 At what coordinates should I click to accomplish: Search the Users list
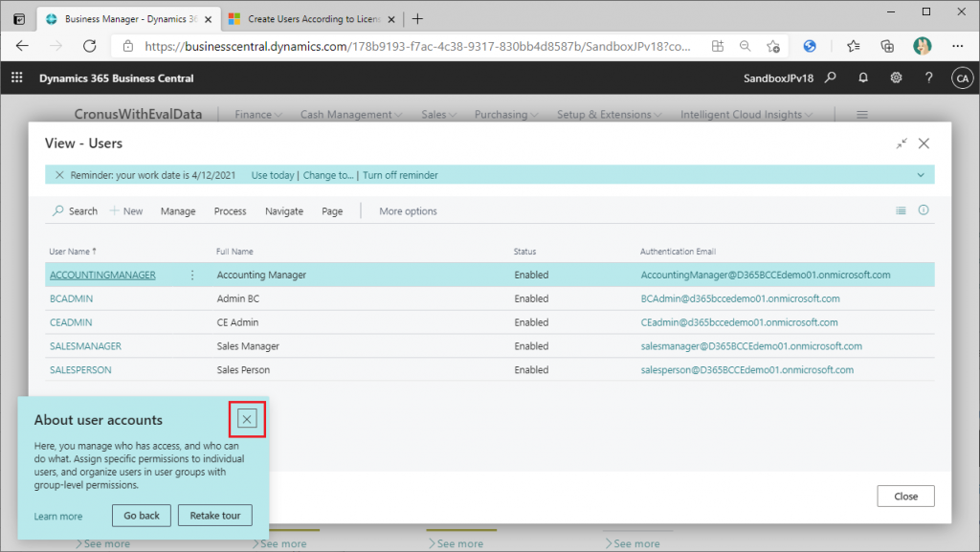coord(75,211)
